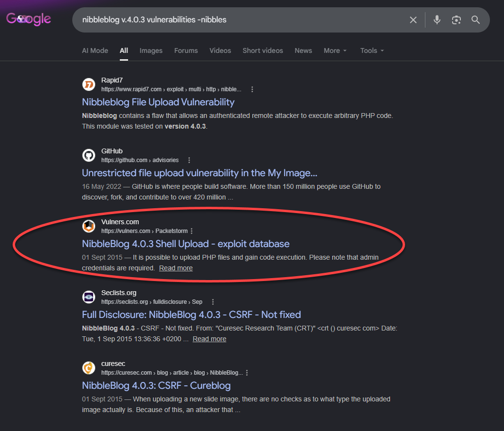This screenshot has width=504, height=431.
Task: Open options menu for GitHub result
Action: (189, 160)
